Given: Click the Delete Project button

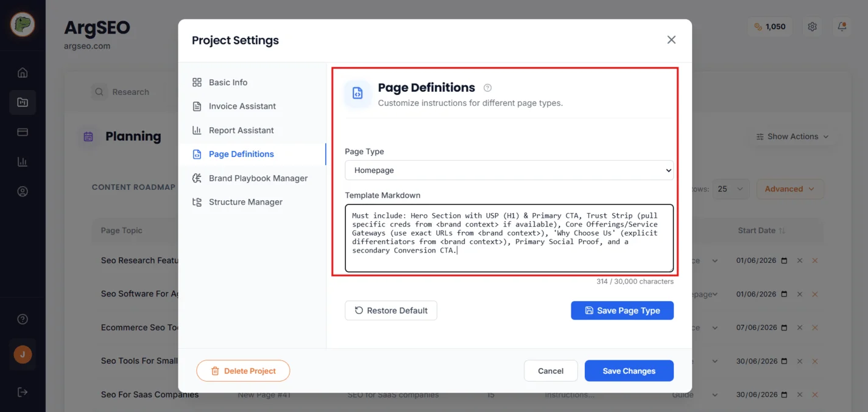Looking at the screenshot, I should point(243,371).
